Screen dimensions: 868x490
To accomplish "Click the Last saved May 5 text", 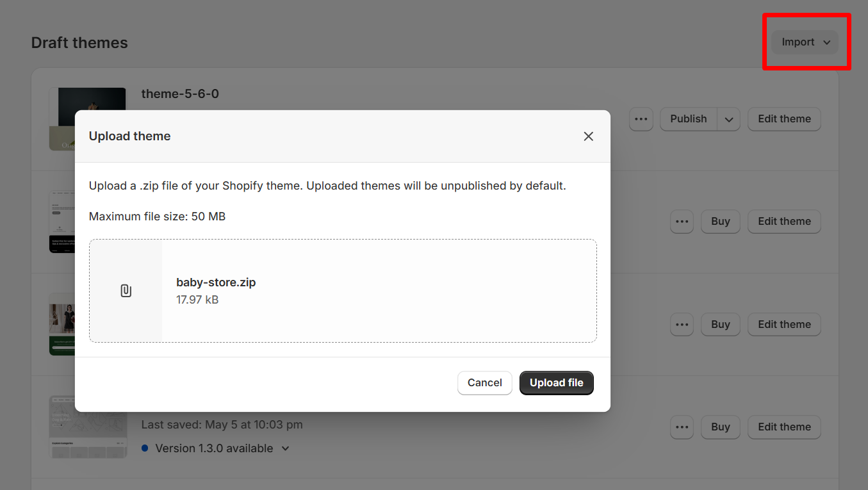I will point(222,425).
